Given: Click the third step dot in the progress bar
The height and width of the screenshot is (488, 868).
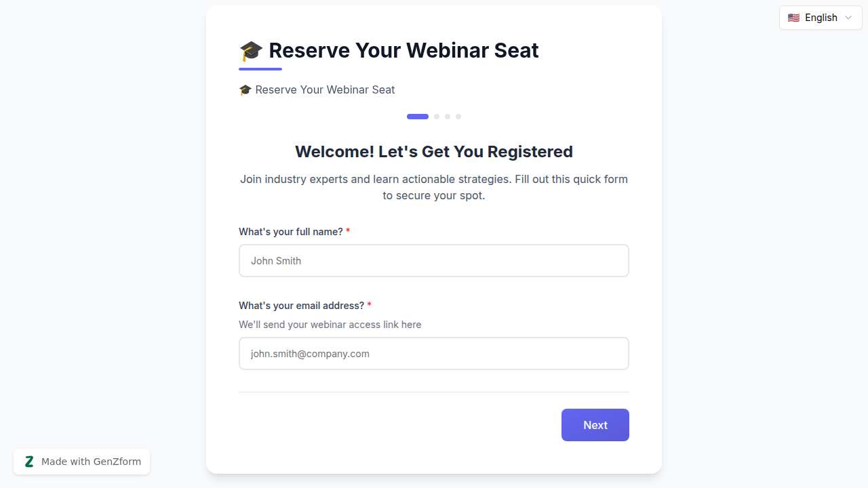Looking at the screenshot, I should 448,117.
